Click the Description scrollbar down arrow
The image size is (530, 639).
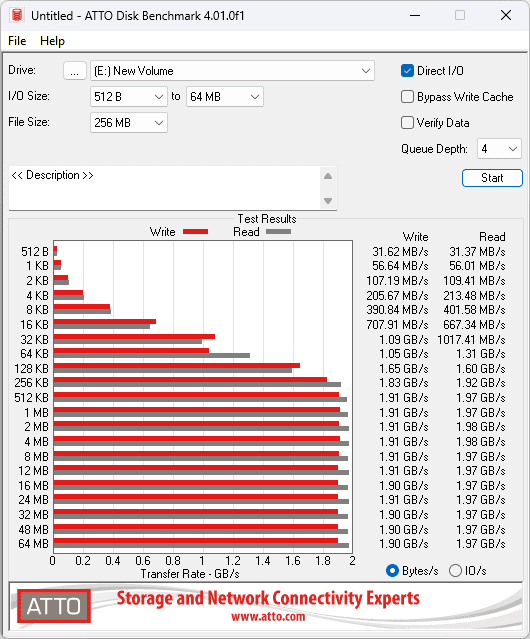tap(328, 201)
